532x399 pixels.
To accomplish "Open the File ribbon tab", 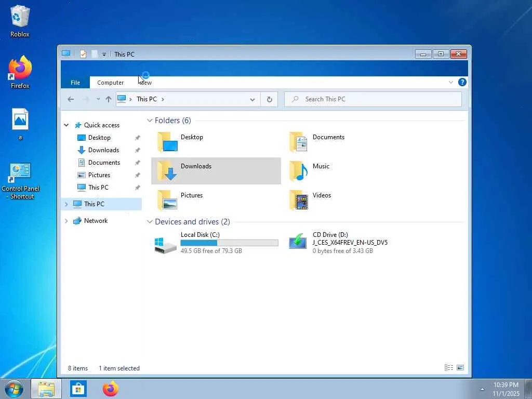I will pos(75,83).
